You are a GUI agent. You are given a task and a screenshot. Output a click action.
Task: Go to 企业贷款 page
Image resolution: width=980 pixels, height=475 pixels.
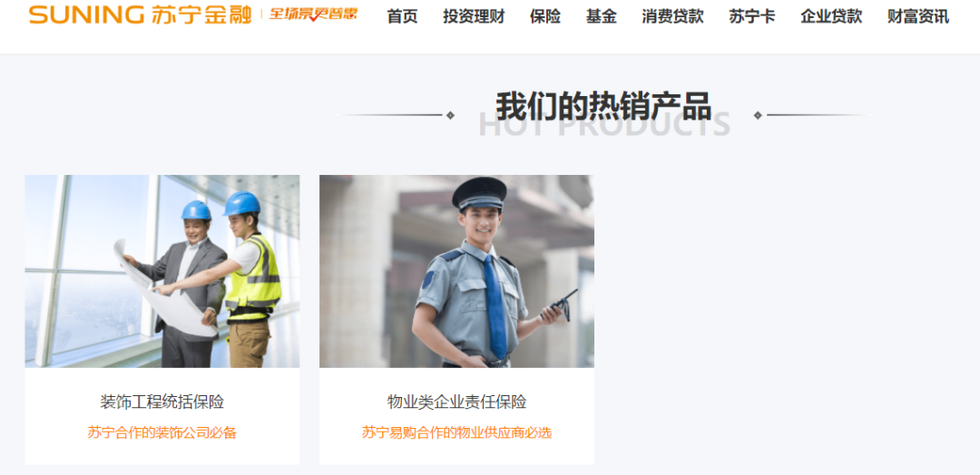[831, 17]
